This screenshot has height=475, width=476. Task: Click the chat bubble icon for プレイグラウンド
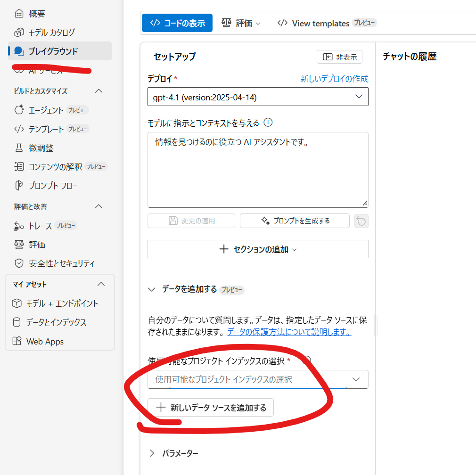coord(19,51)
